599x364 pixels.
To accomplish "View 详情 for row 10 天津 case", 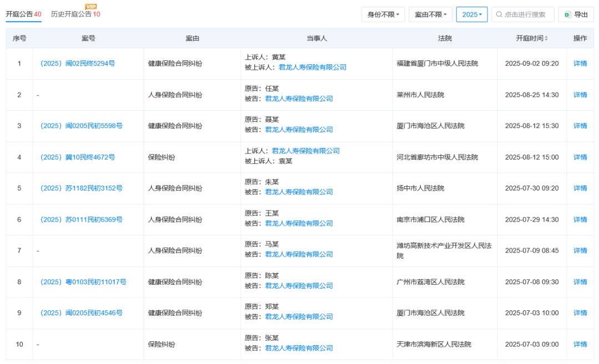I will coord(580,344).
